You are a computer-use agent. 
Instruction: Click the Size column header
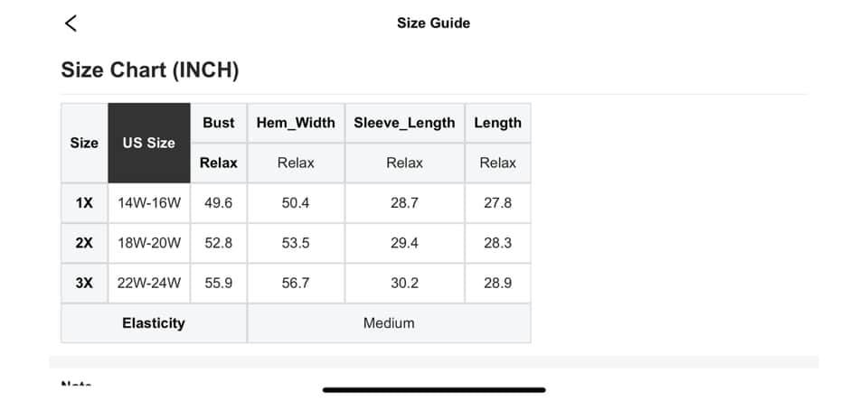coord(84,143)
